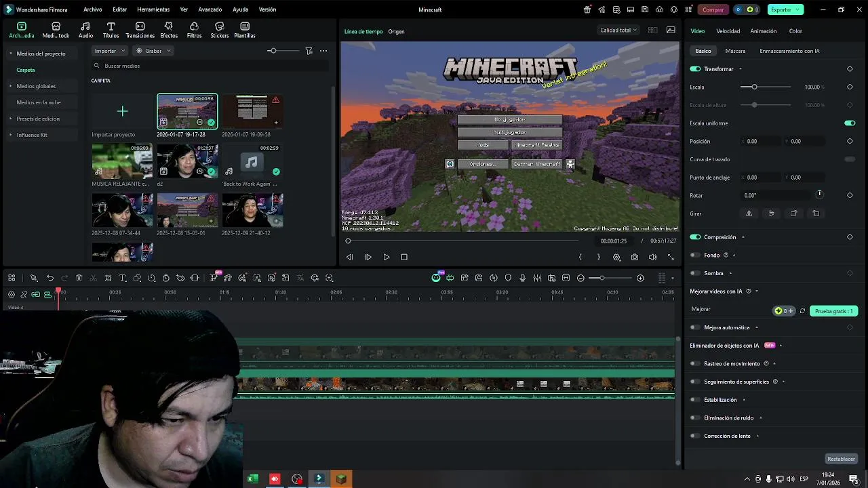Screen dimensions: 868x488
Task: Open the Efectos panel
Action: click(x=169, y=30)
